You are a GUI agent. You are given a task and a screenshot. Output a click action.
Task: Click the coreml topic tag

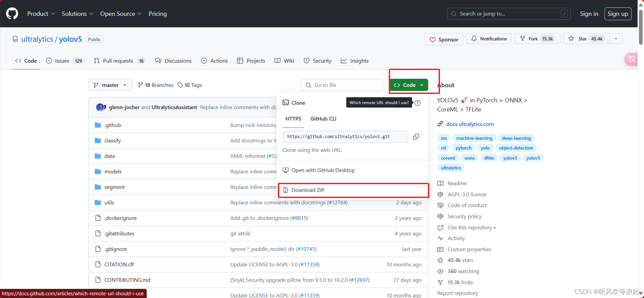(448, 158)
